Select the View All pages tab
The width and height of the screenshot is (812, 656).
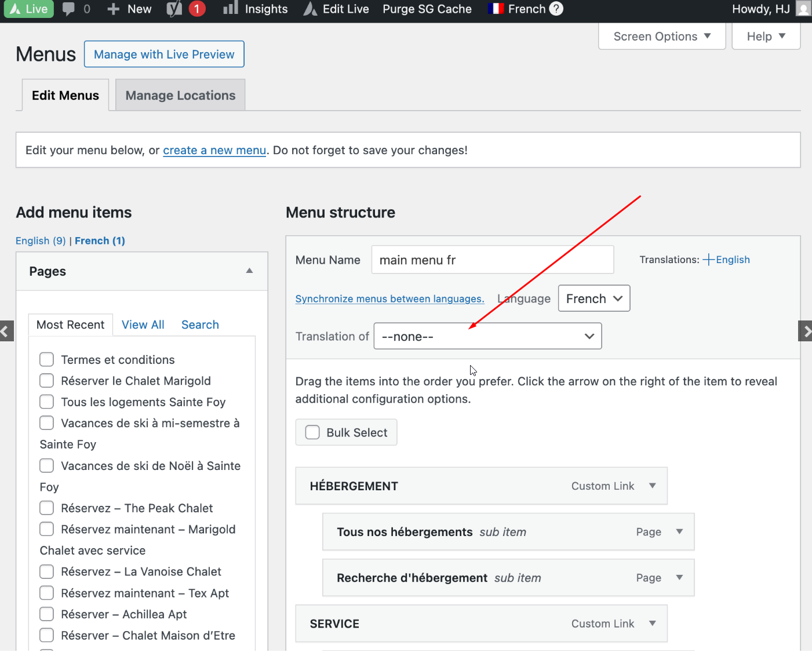coord(143,325)
